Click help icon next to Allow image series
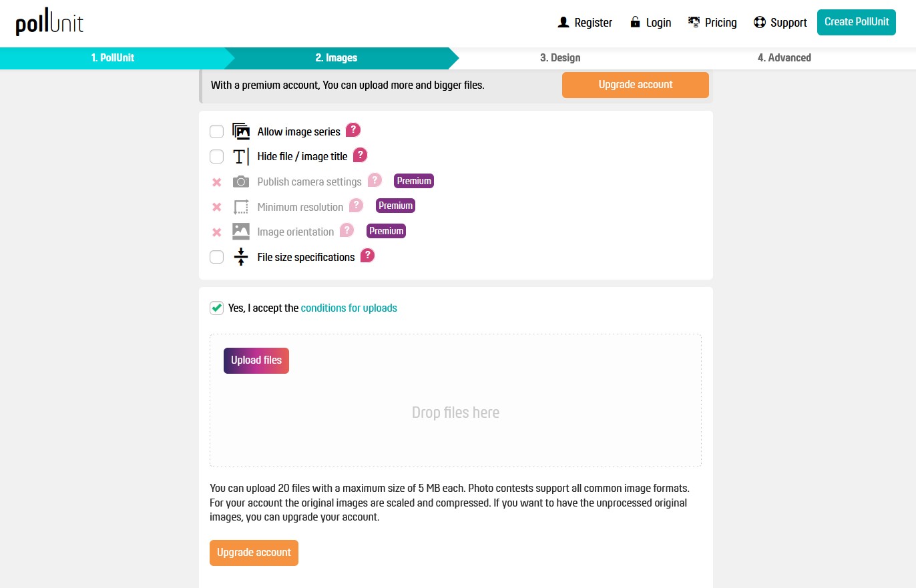The width and height of the screenshot is (916, 588). [353, 130]
